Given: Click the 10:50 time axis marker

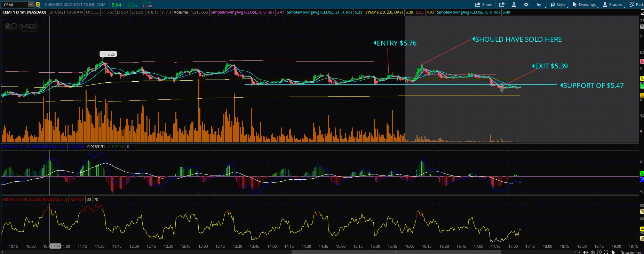Looking at the screenshot, I should click(x=55, y=246).
